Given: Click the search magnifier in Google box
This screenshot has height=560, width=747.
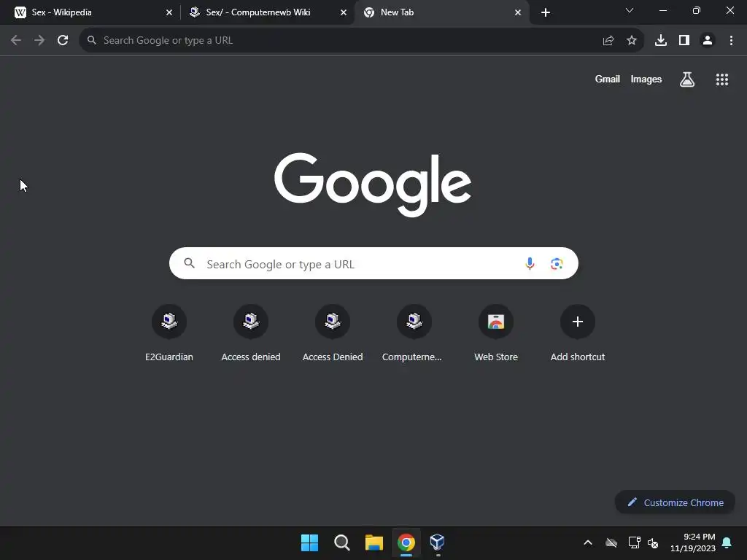Looking at the screenshot, I should click(x=189, y=262).
